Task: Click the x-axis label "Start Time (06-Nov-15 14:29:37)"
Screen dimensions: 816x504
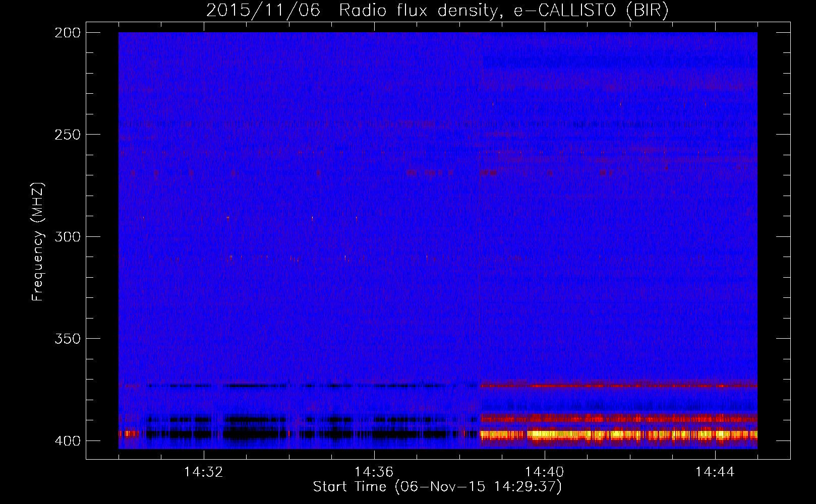Action: coord(437,487)
